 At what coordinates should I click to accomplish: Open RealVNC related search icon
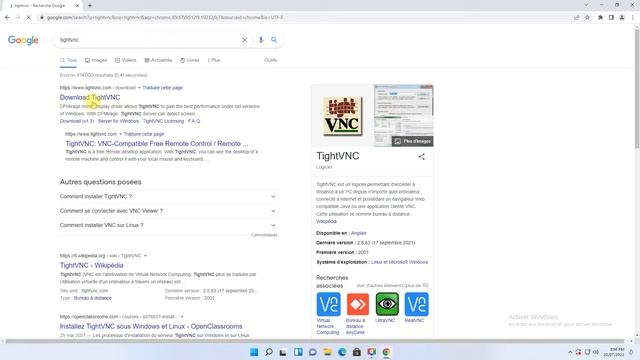(416, 304)
